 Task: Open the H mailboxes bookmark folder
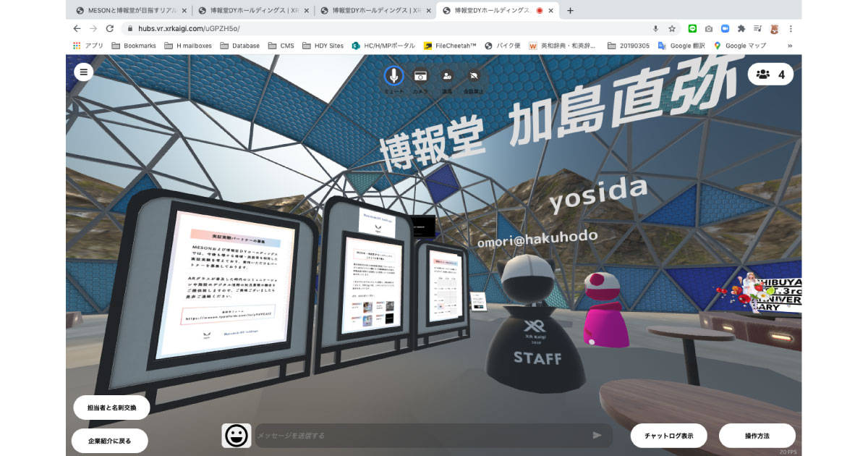click(x=187, y=45)
